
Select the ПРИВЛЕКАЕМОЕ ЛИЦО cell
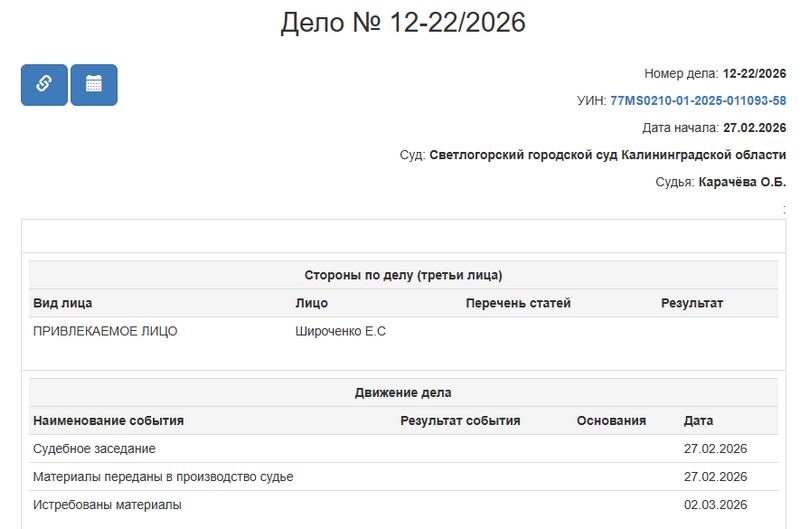pos(105,331)
